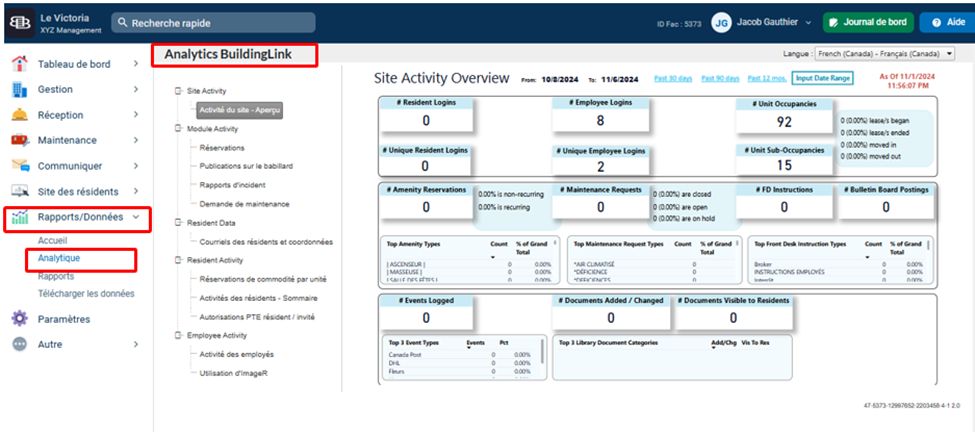Click the Past 90 days link
This screenshot has width=975, height=432.
pos(721,78)
